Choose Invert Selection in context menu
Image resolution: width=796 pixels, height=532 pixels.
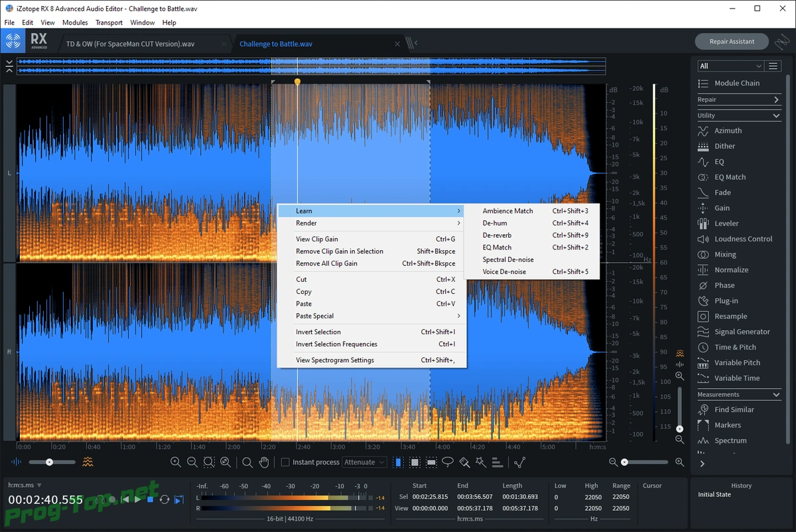click(371, 332)
